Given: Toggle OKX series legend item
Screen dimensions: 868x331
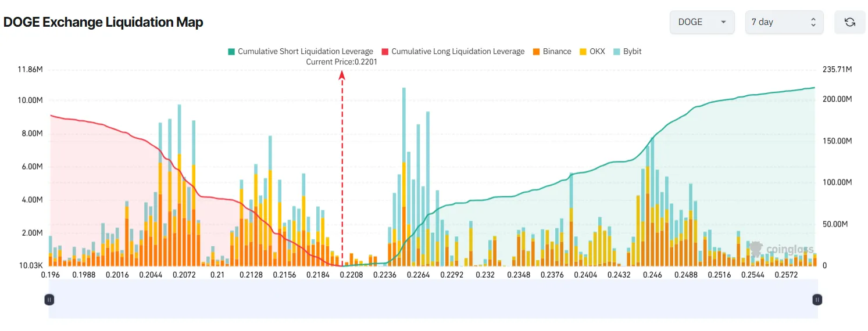Looking at the screenshot, I should (597, 51).
